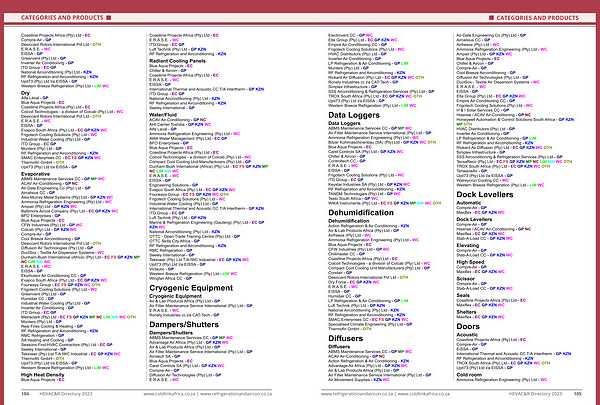Screen dimensions: 600x405
Task: Click the 'Waterycon Cooling CC' entry
Action: click(x=483, y=180)
